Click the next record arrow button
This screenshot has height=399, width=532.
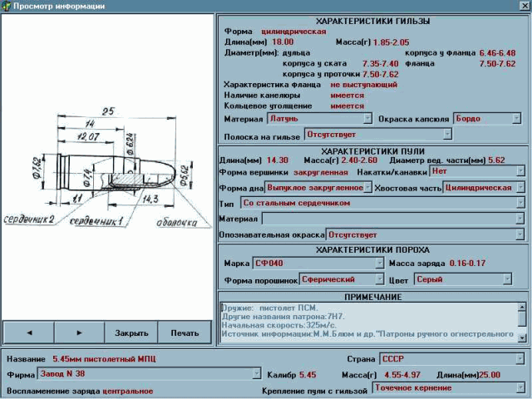pyautogui.click(x=80, y=332)
